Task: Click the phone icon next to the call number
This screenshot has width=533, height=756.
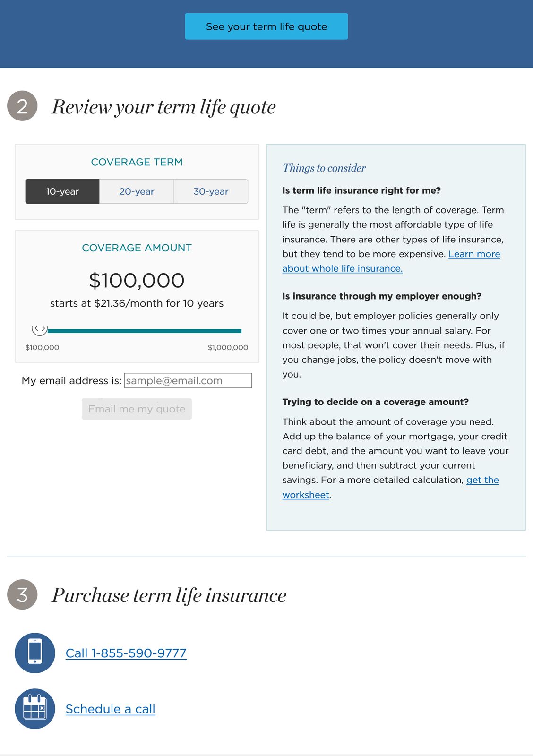Action: point(34,653)
